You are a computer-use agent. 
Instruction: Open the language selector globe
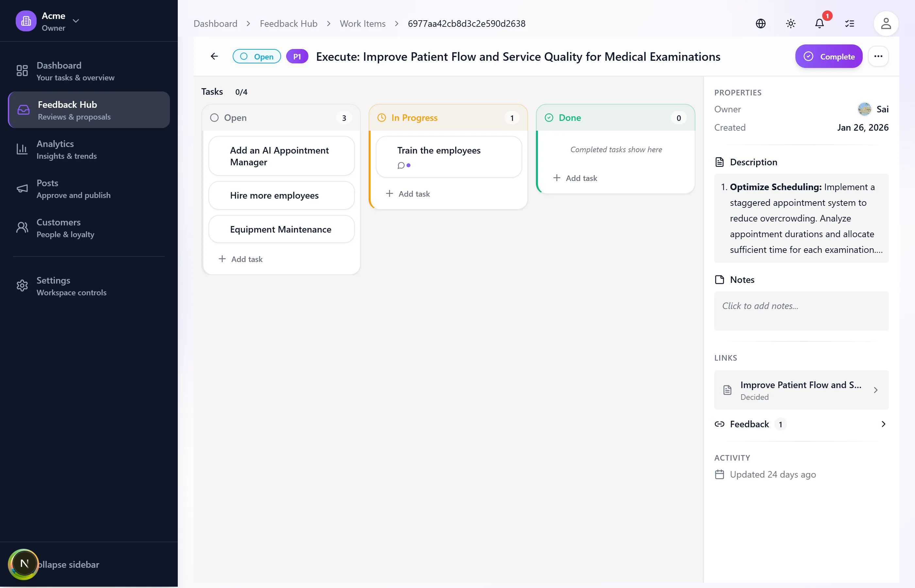click(760, 23)
